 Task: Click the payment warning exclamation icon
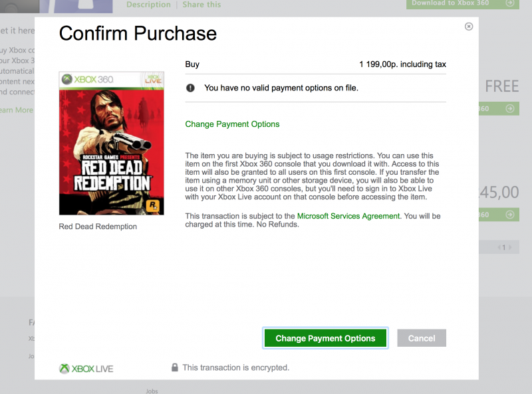(190, 88)
